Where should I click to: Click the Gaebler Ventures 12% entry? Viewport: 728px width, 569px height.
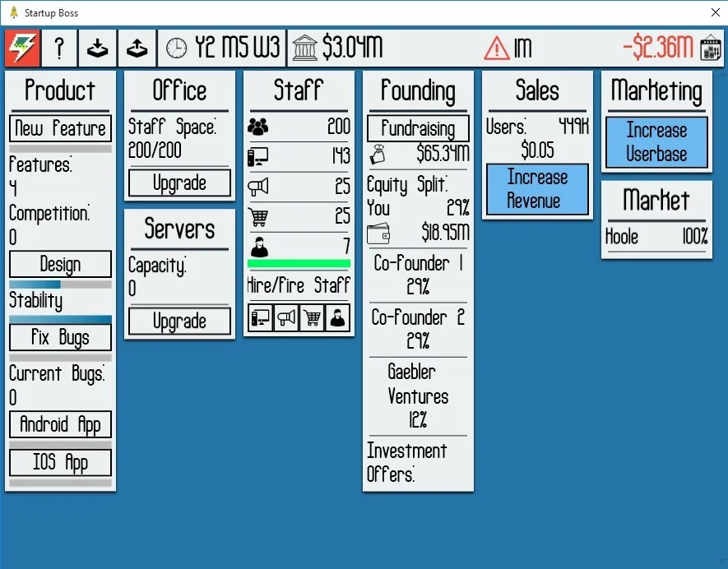click(x=418, y=396)
